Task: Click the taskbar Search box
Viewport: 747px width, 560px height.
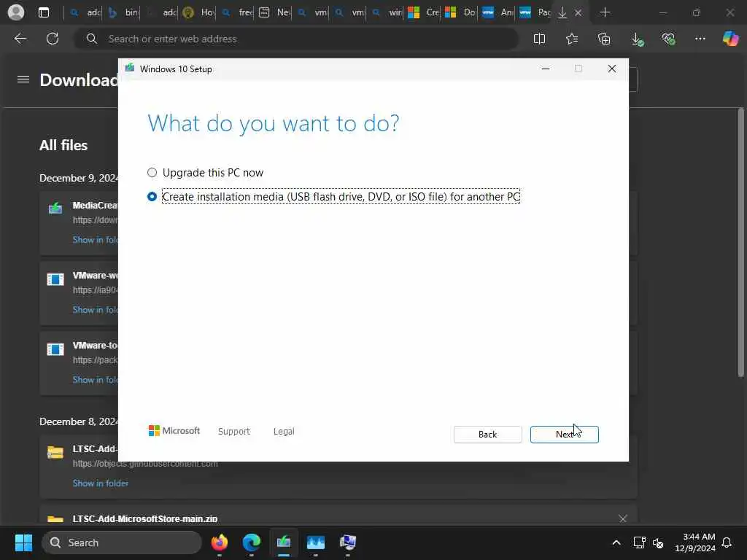Action: coord(122,542)
